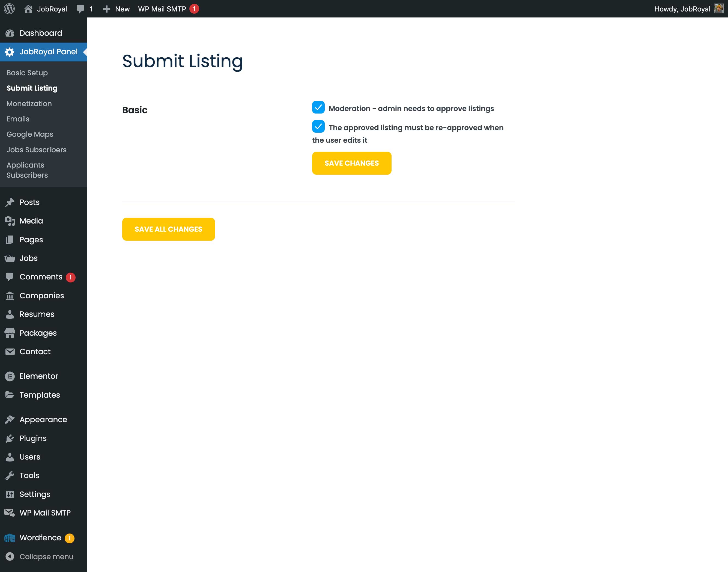The image size is (728, 572).
Task: Click the Media icon in sidebar
Action: click(x=10, y=221)
